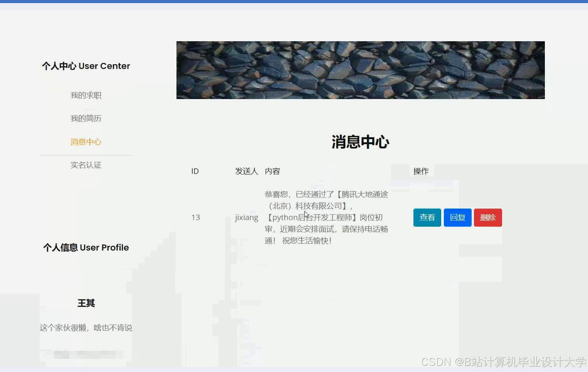
Task: Click the 发送人 column header
Action: [247, 171]
